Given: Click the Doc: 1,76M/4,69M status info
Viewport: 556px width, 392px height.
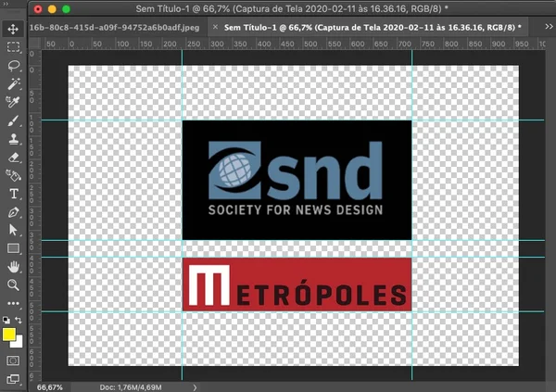Looking at the screenshot, I should (131, 387).
